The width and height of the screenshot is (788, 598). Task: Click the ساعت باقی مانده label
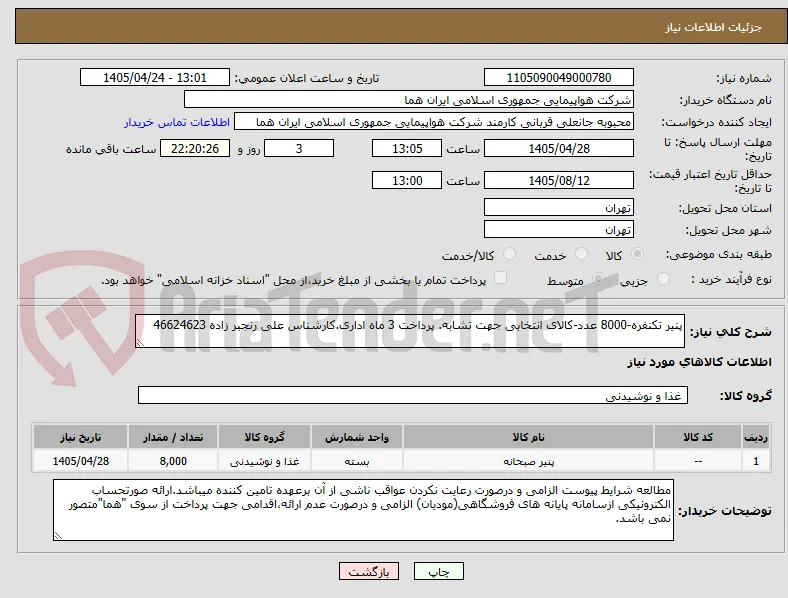pos(111,149)
